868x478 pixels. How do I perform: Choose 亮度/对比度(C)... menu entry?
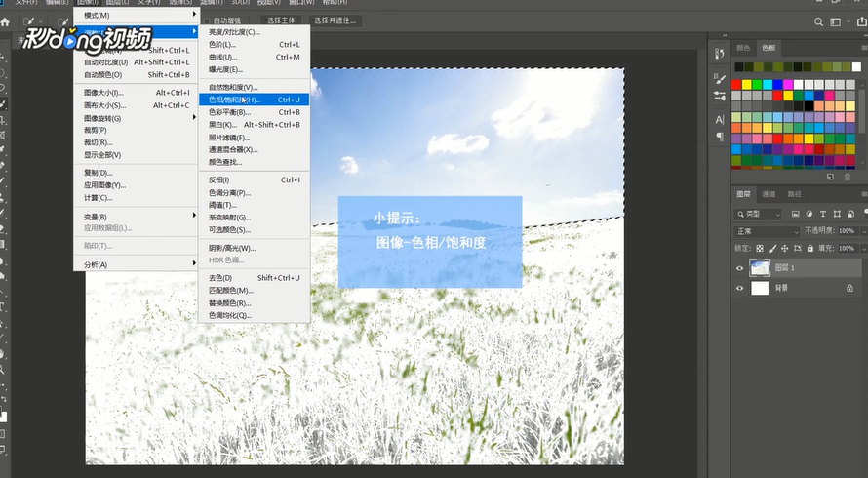[255, 32]
